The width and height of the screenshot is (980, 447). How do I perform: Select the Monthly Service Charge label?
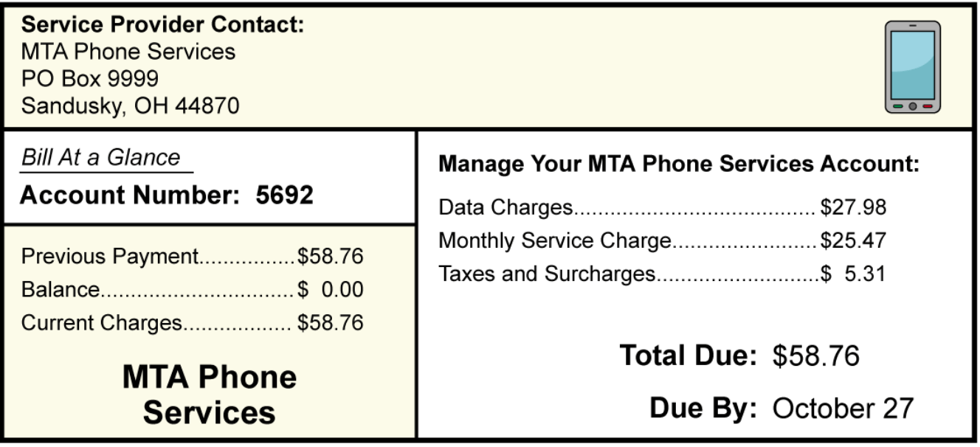(555, 241)
